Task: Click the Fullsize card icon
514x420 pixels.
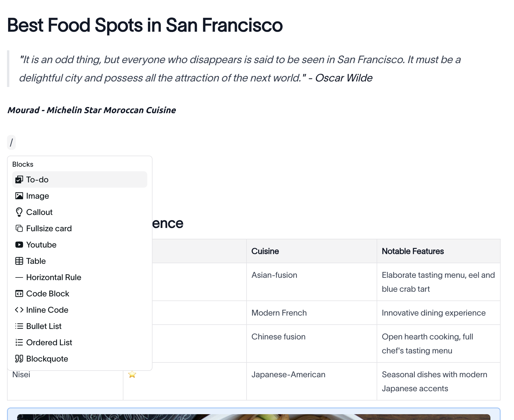Action: 19,228
